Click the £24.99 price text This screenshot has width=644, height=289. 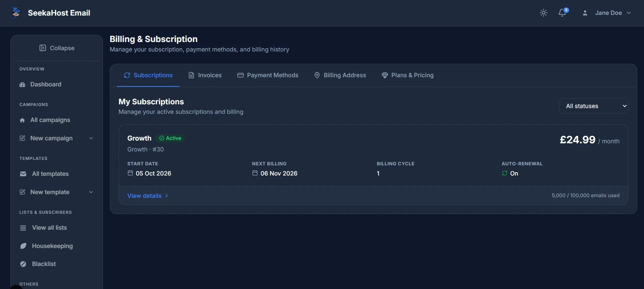[x=577, y=140]
